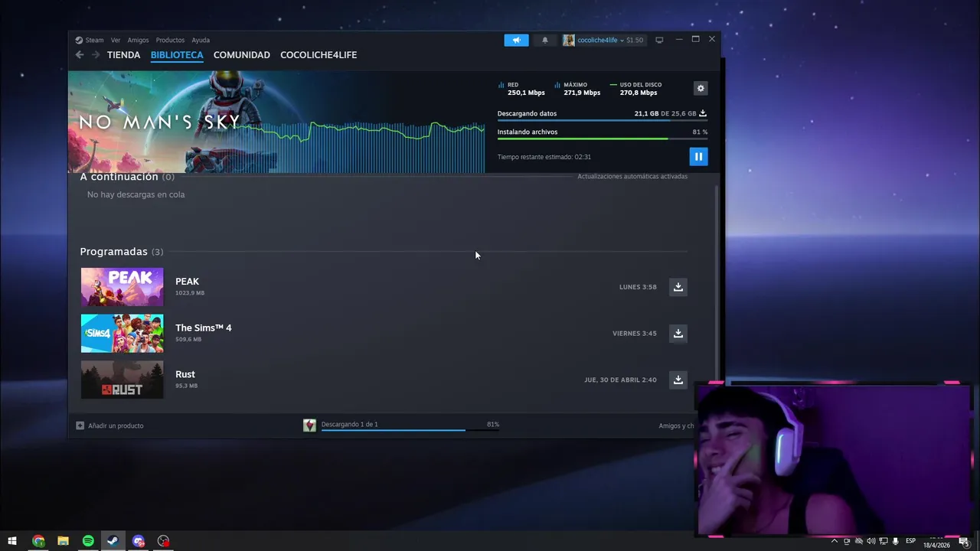Click The Sims 4 game thumbnail
Viewport: 980px width, 551px height.
click(122, 333)
